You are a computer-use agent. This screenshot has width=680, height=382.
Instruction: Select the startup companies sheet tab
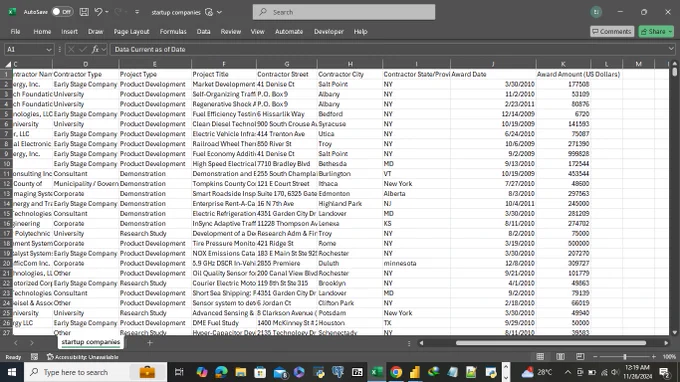pyautogui.click(x=91, y=342)
